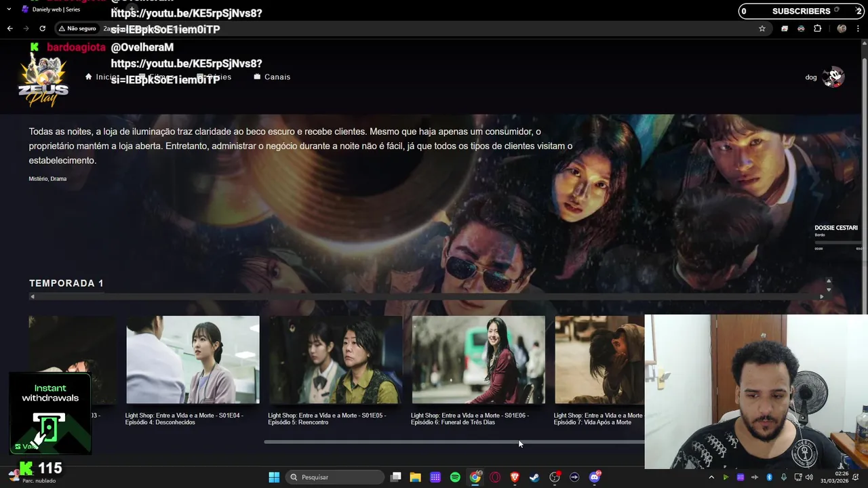Viewport: 868px width, 488px height.
Task: Open the browser profile avatar in the toolbar
Action: 842,28
